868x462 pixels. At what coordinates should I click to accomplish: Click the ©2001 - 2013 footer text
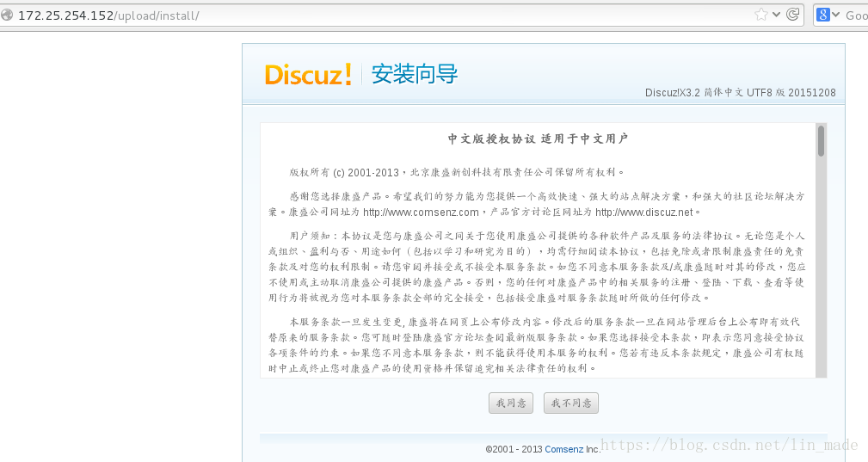point(514,449)
